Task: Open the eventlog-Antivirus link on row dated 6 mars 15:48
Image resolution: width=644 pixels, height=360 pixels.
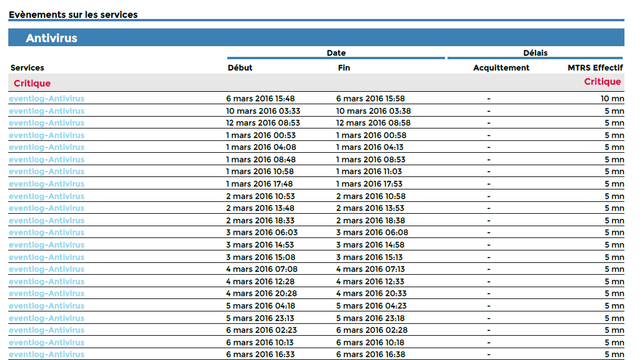Action: (46, 98)
